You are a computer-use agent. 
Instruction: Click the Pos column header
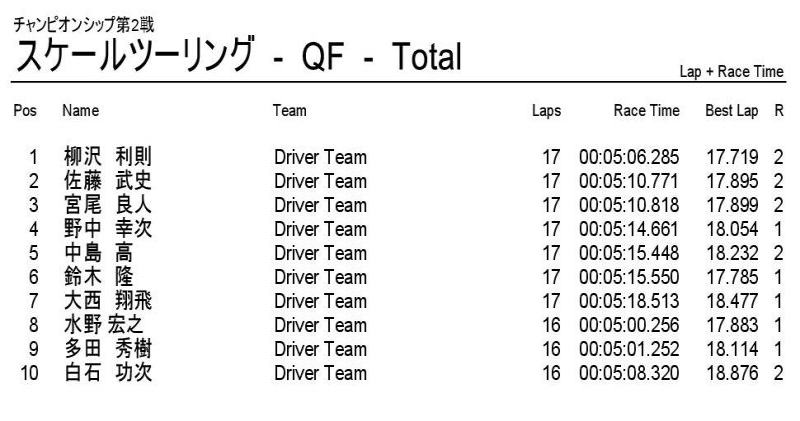click(x=25, y=110)
